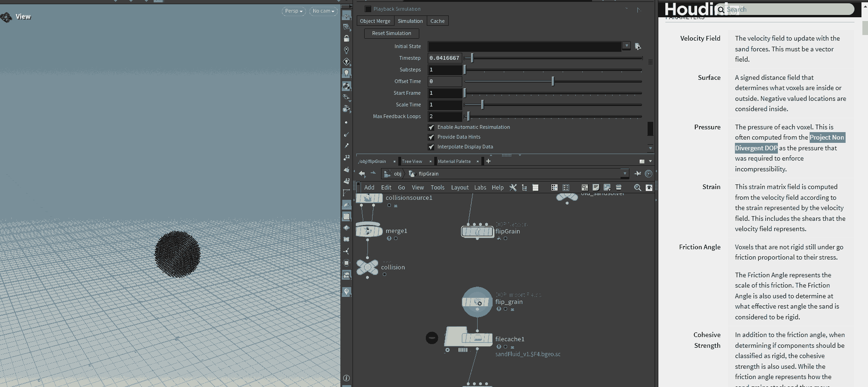
Task: Follow the Project Non Divergent DOP link
Action: point(826,138)
